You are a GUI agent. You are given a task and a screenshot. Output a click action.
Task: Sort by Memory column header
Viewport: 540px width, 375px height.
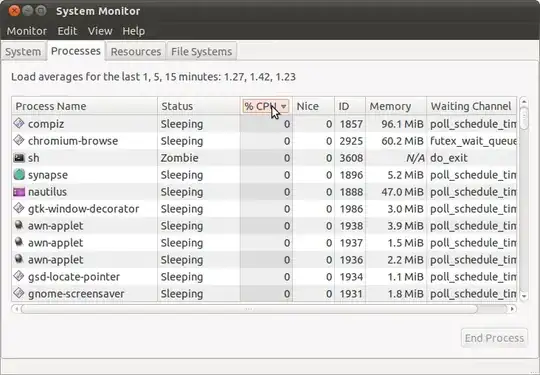pyautogui.click(x=396, y=106)
